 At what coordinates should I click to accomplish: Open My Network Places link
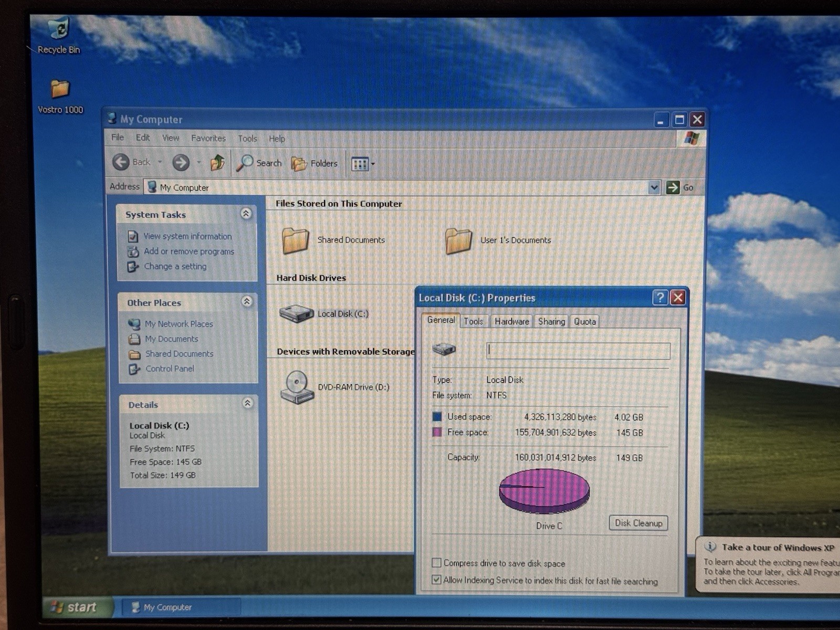(179, 324)
